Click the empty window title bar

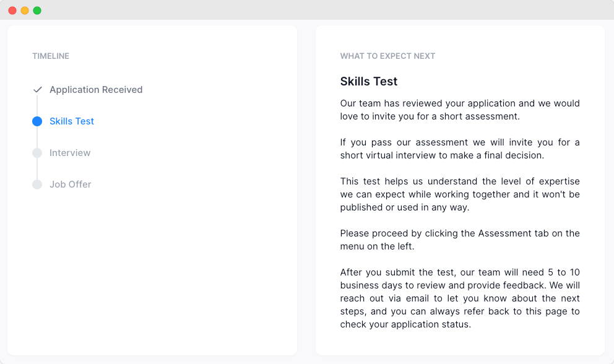pyautogui.click(x=309, y=11)
